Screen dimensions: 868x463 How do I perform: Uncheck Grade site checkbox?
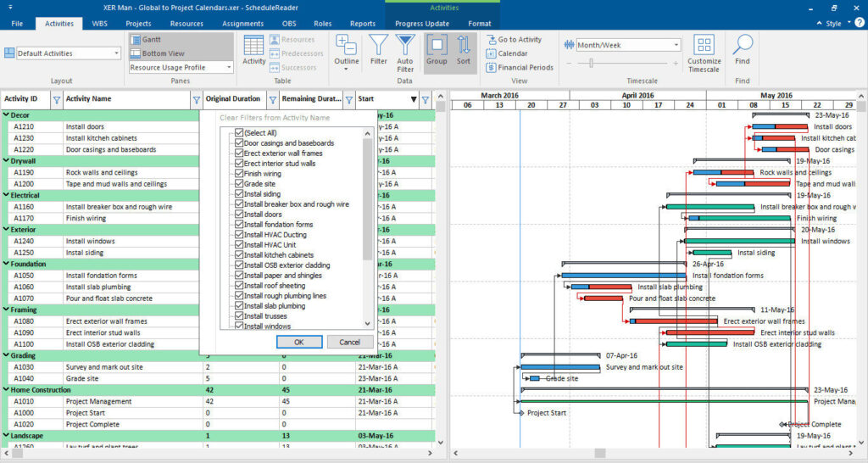point(239,183)
